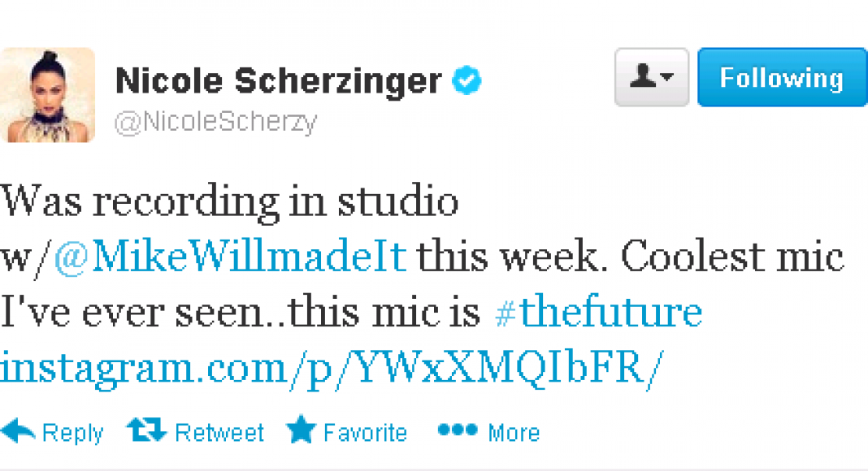This screenshot has height=471, width=868.
Task: Click the "Was recording in studio" text
Action: coord(229,201)
